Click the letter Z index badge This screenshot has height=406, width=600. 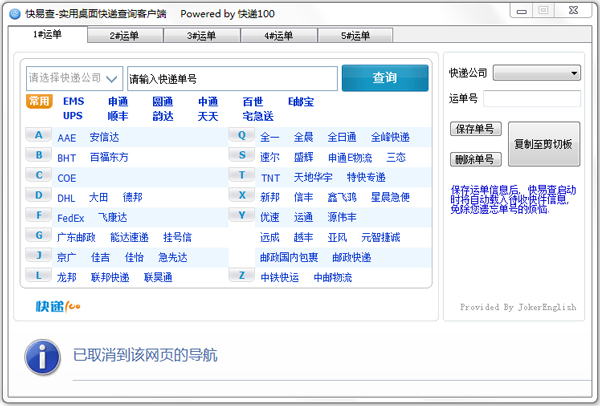click(x=242, y=275)
